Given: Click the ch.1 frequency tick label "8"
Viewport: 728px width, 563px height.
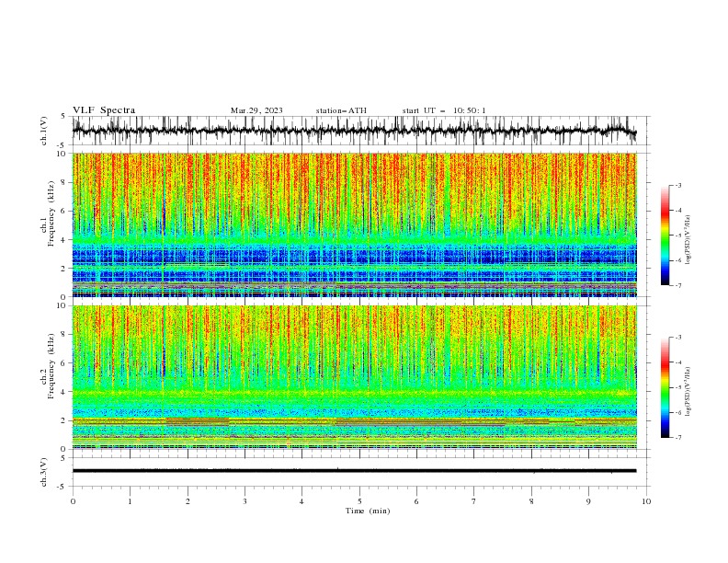Looking at the screenshot, I should pos(64,182).
